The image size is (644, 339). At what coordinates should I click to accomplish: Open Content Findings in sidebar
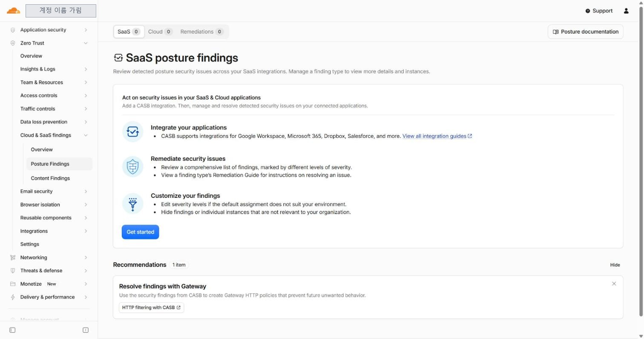pyautogui.click(x=50, y=178)
